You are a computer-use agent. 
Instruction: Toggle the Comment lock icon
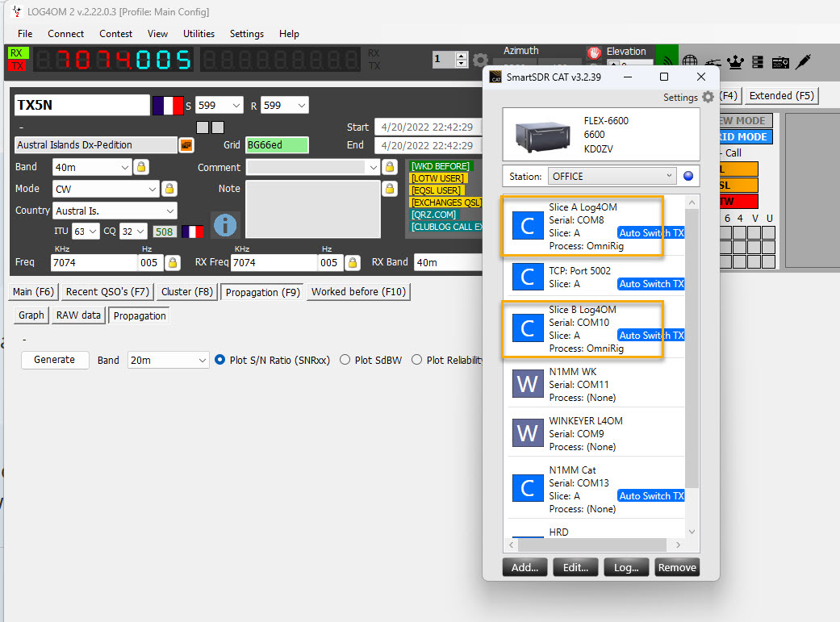[390, 167]
